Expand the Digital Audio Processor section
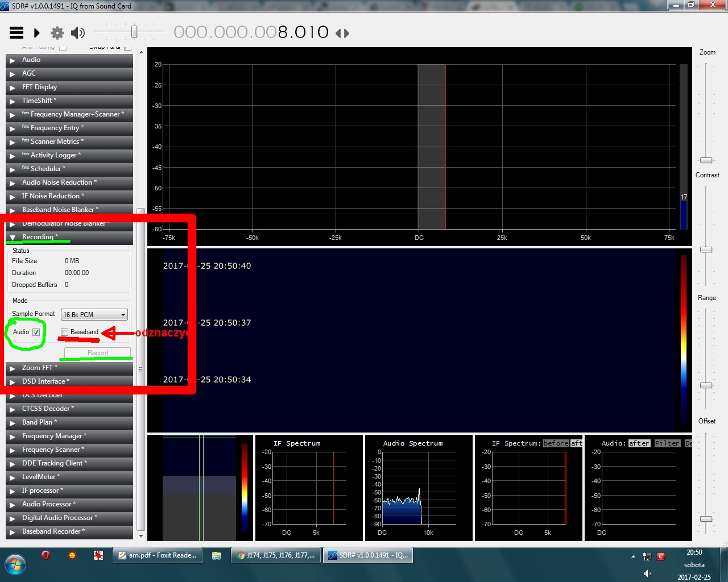Screen dimensions: 728x582 pyautogui.click(x=69, y=518)
